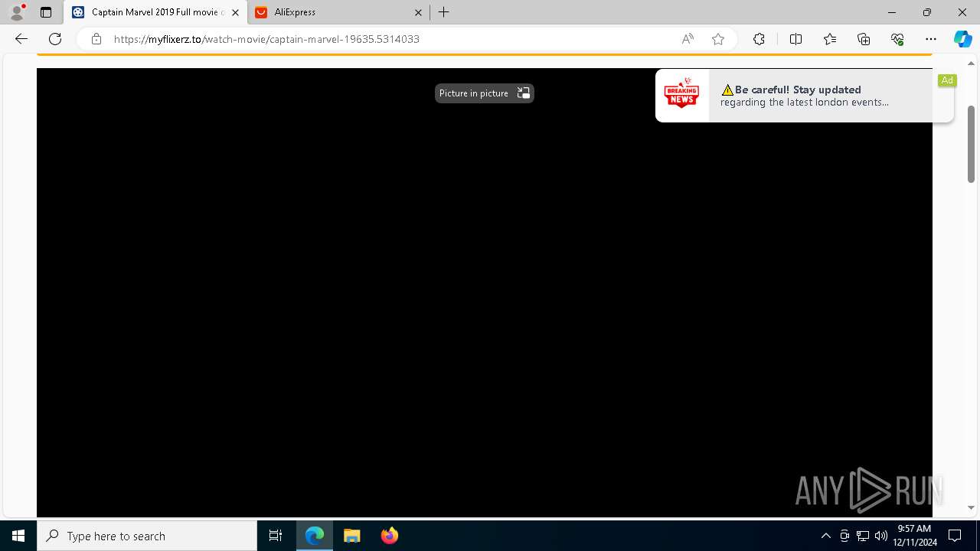The image size is (980, 551).
Task: Open Browser essentials heart icon
Action: 897,39
